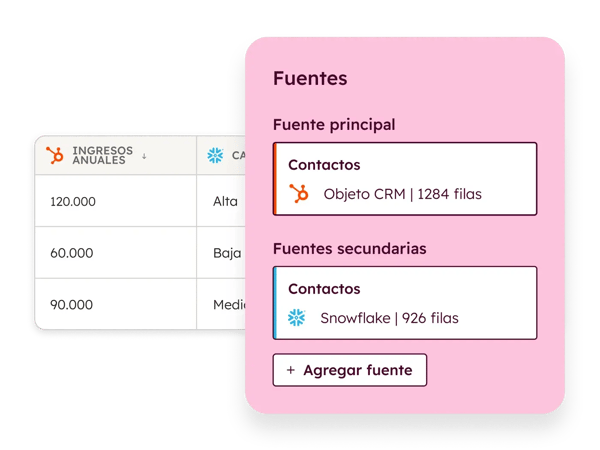The image size is (600, 450).
Task: Select the 60.000 cell
Action: pos(70,253)
